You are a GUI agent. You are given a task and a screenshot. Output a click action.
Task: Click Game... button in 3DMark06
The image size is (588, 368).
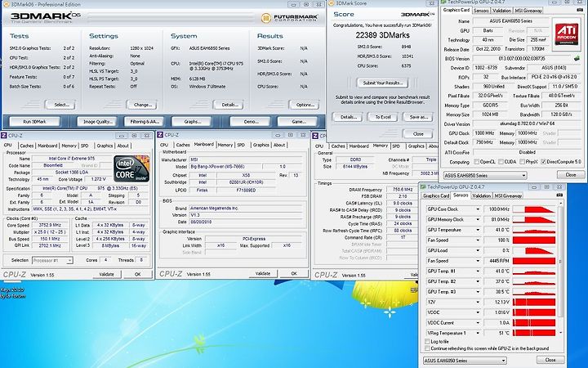(x=298, y=122)
